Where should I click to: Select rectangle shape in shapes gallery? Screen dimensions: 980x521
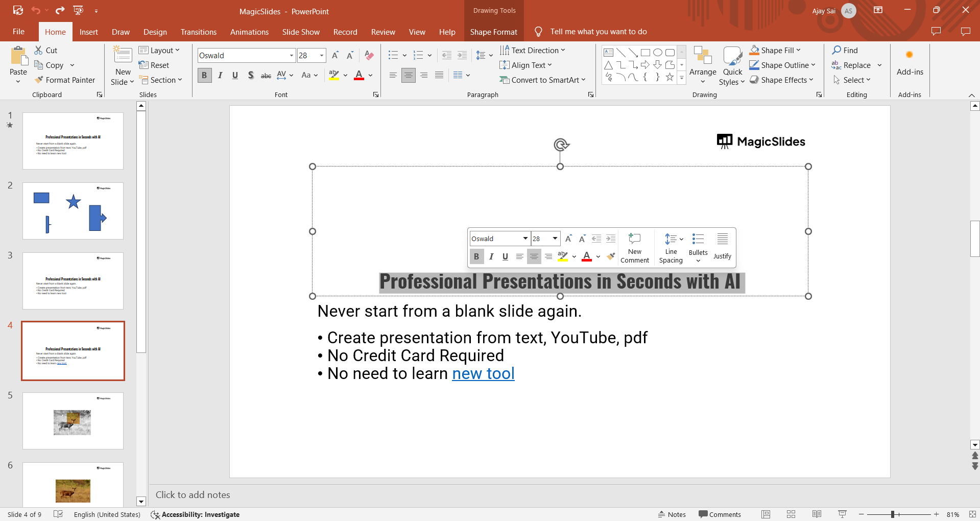(646, 52)
